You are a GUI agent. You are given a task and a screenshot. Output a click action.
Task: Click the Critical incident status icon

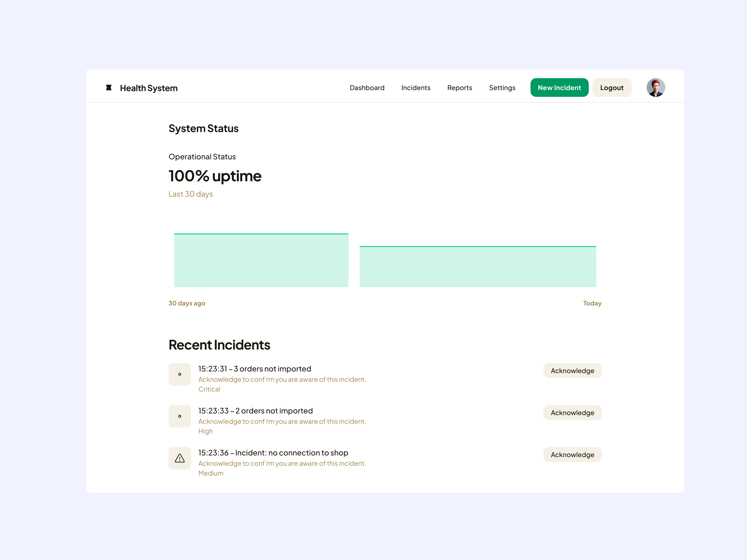(x=180, y=374)
